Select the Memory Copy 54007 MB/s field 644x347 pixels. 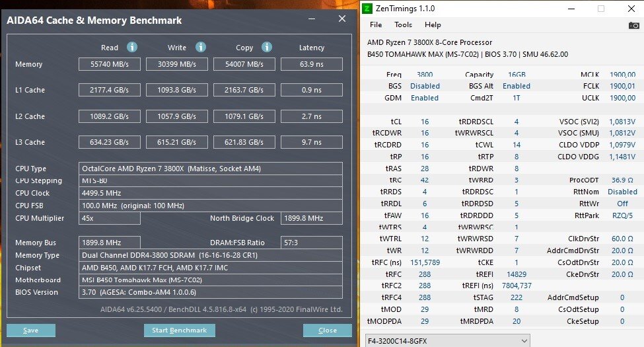[244, 64]
